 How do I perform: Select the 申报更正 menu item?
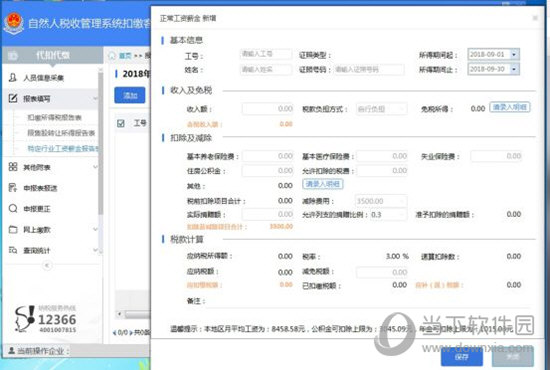click(x=37, y=209)
